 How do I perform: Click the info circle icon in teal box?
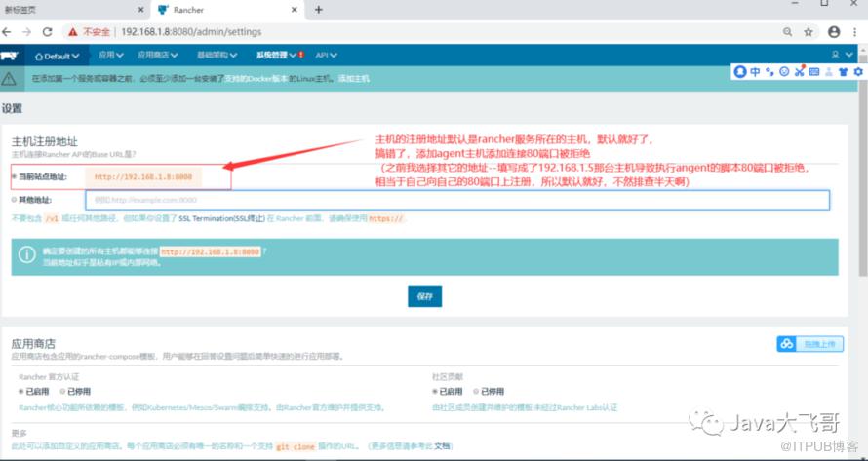point(27,254)
